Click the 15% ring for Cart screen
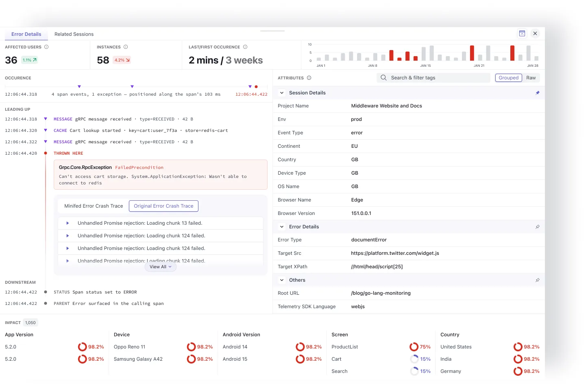Screen dimensions: 588x390 [x=414, y=359]
